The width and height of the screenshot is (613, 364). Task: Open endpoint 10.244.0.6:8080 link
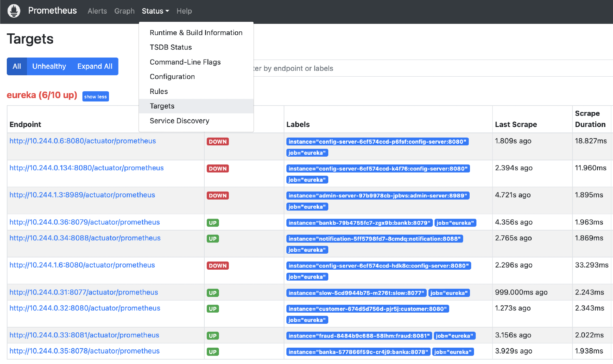82,141
